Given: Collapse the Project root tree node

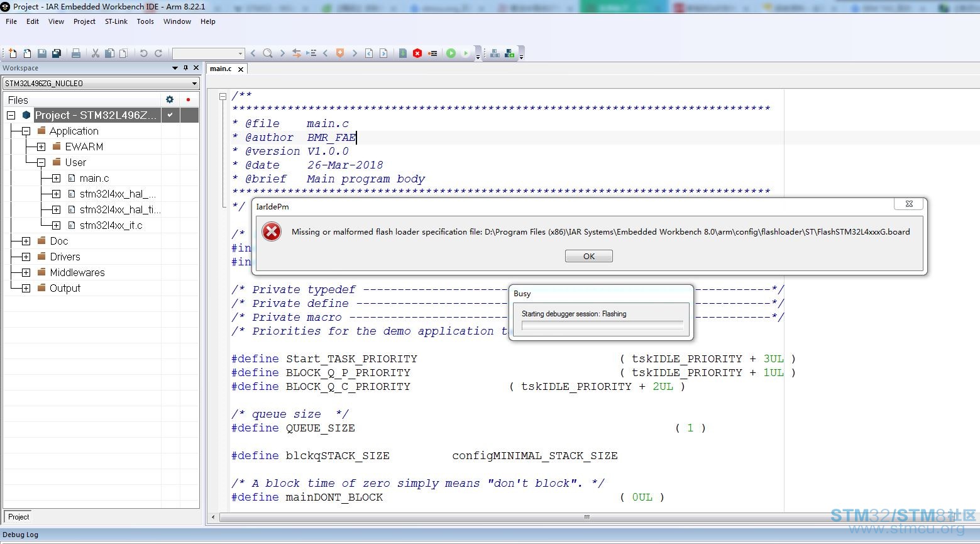Looking at the screenshot, I should pos(11,115).
